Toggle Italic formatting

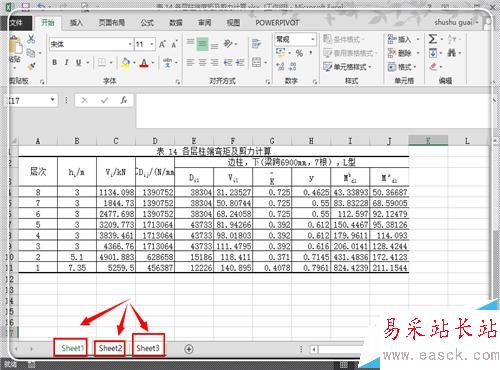coord(67,62)
